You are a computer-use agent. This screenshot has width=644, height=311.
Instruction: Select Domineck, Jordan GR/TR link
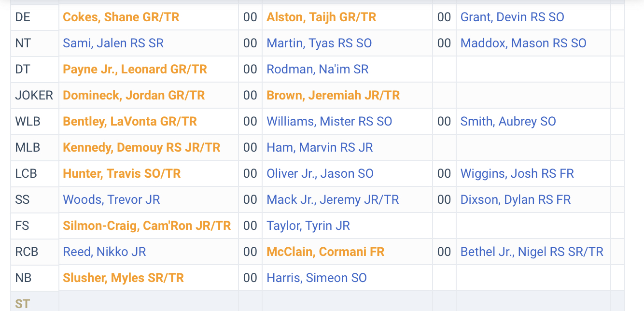pos(134,95)
